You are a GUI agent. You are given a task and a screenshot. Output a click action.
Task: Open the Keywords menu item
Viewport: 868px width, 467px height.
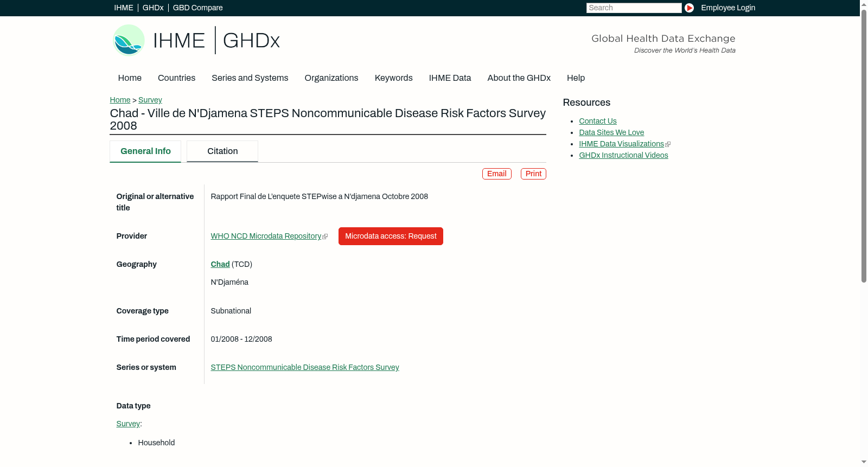click(x=394, y=78)
